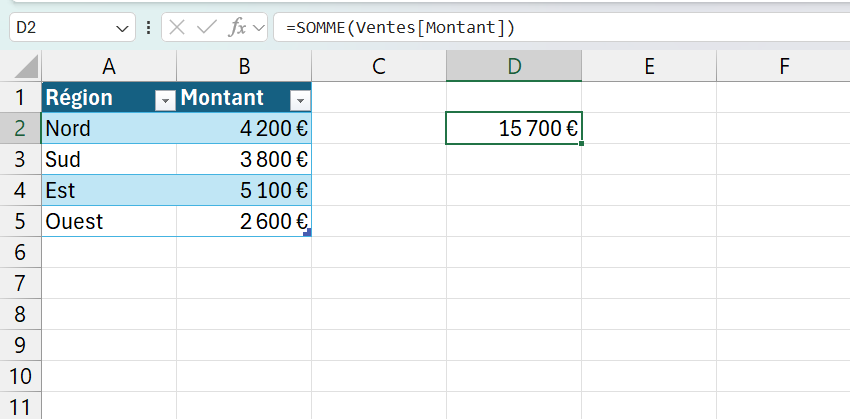Select the Est cell
The height and width of the screenshot is (419, 850).
click(x=109, y=190)
